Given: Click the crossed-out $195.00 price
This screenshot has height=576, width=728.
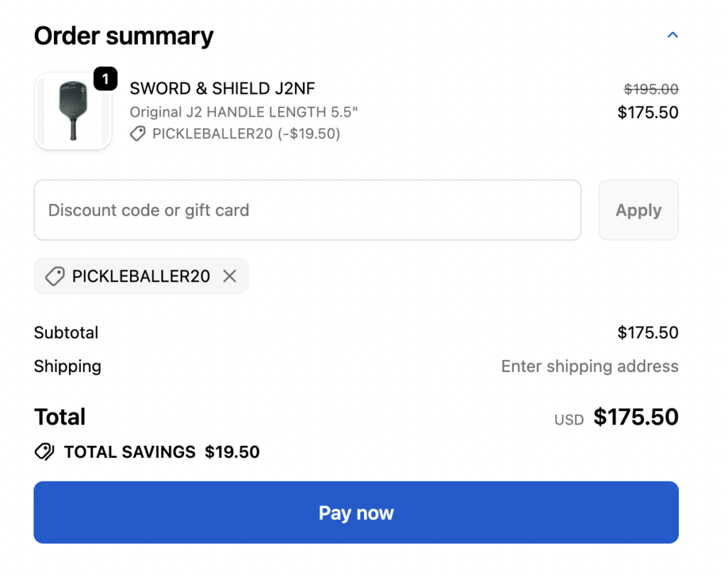Looking at the screenshot, I should (651, 90).
